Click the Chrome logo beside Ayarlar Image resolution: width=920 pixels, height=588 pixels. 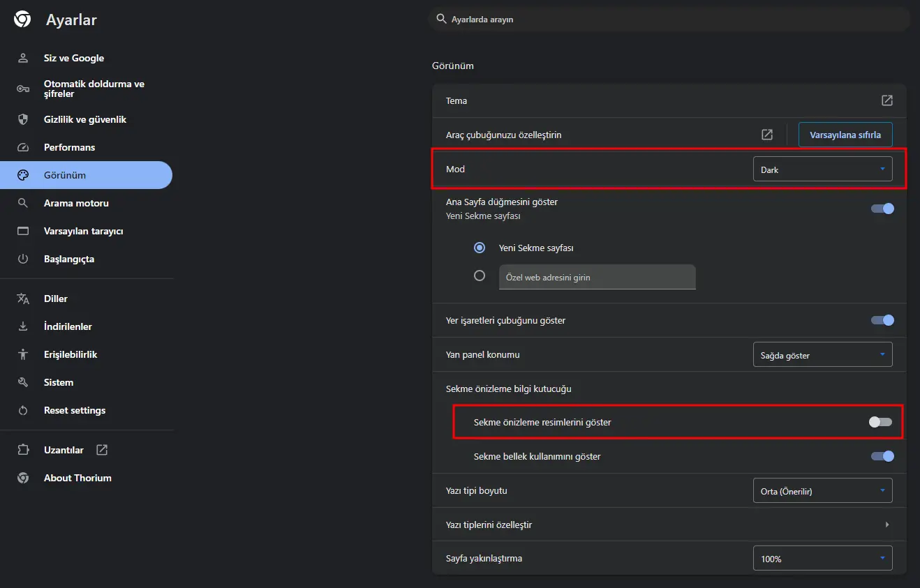coord(22,20)
